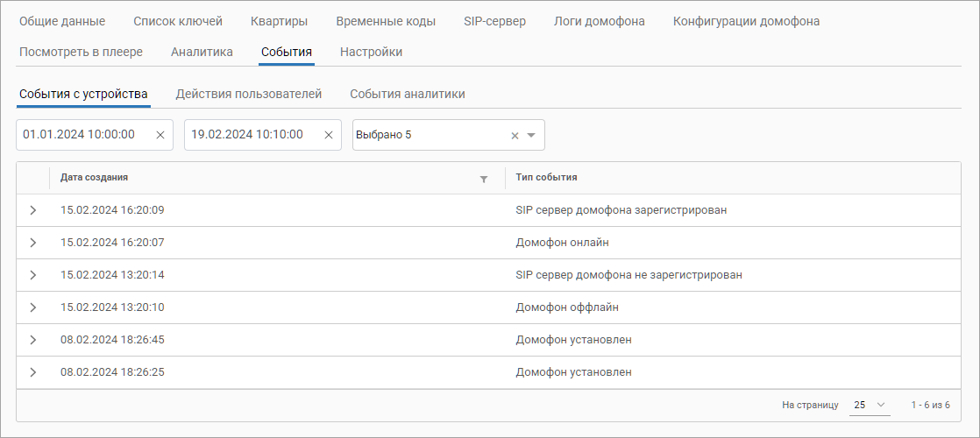Go to the 'Настройки' tab

[371, 52]
